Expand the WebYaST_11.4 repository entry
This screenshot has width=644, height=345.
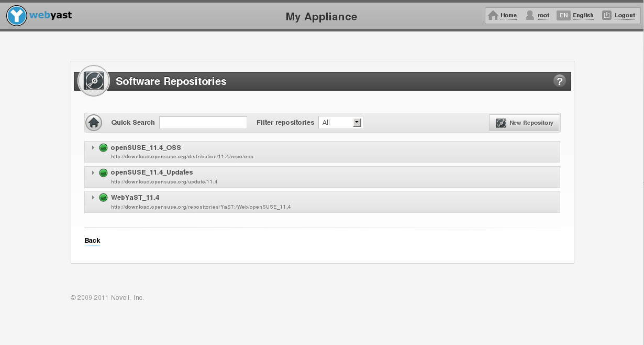pyautogui.click(x=93, y=198)
